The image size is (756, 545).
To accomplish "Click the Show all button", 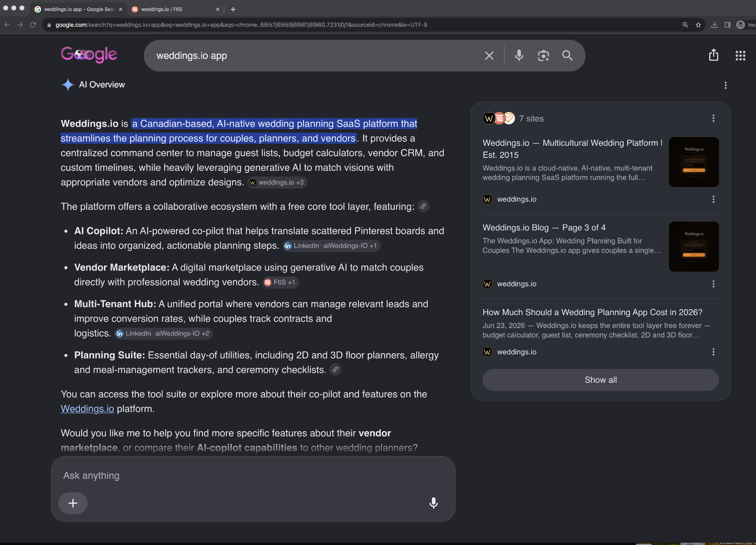I will click(600, 380).
